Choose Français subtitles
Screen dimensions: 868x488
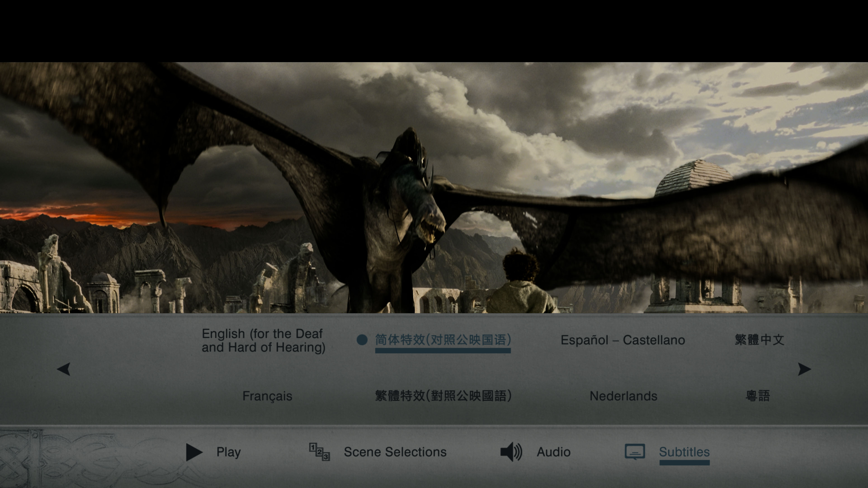[267, 396]
